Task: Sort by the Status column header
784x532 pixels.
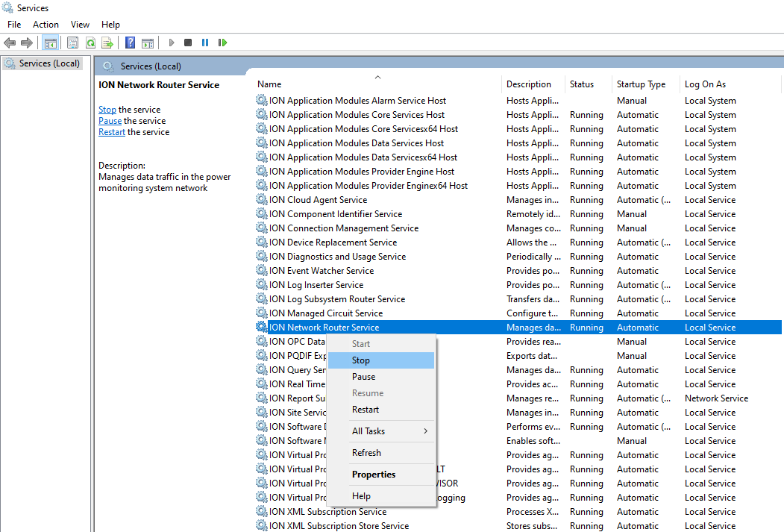Action: (x=588, y=84)
